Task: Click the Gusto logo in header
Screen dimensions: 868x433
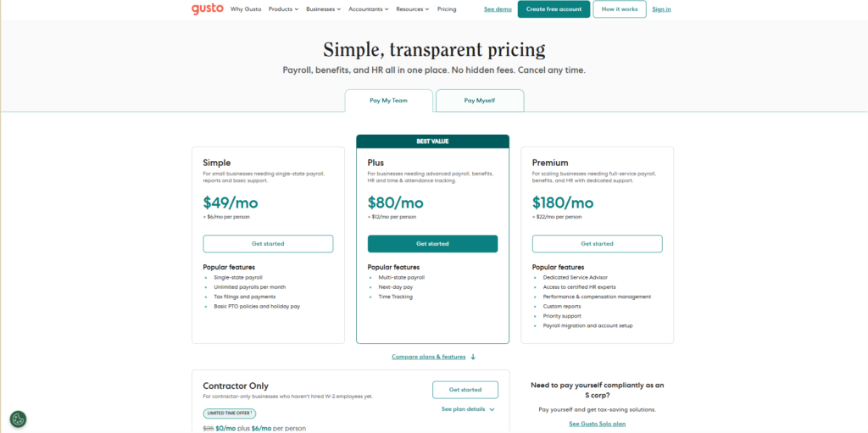Action: pos(207,8)
